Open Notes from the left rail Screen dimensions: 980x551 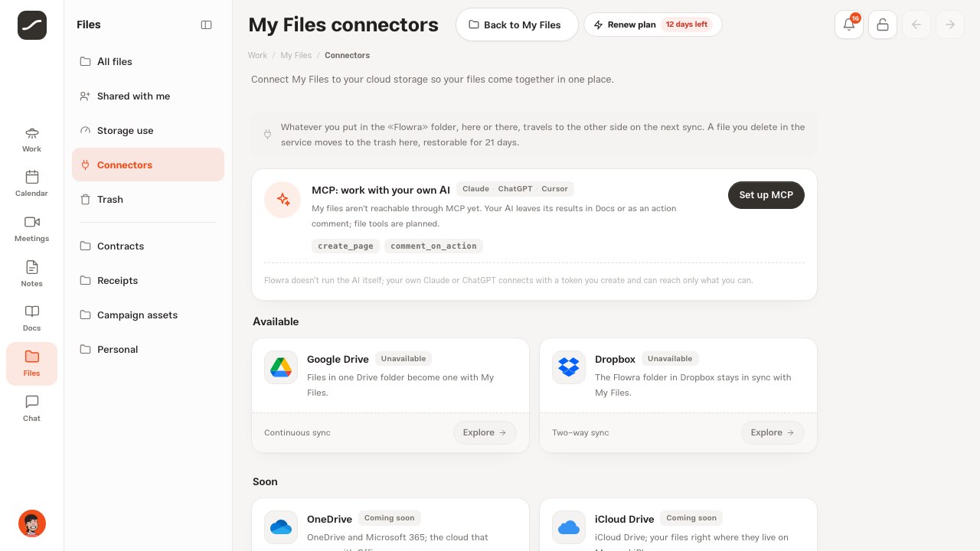(x=31, y=274)
